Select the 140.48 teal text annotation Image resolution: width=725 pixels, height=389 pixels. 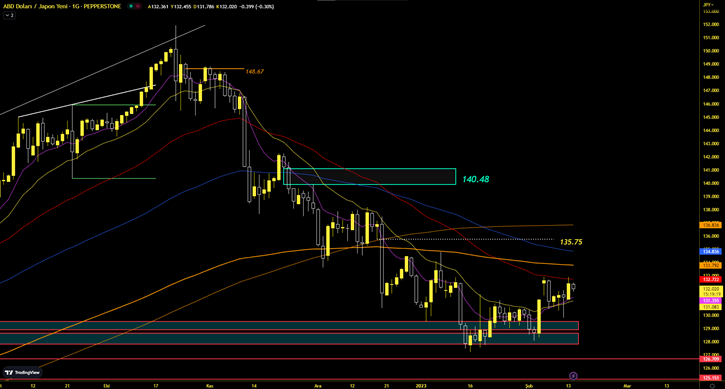(475, 179)
